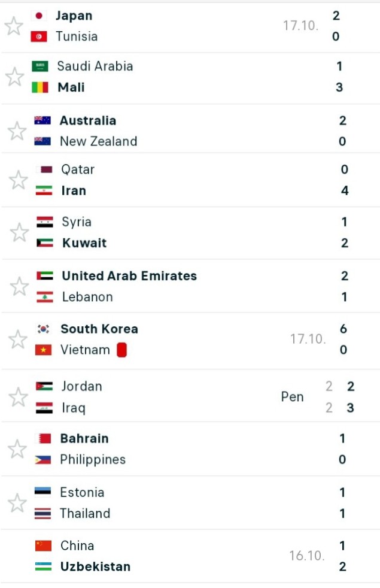The height and width of the screenshot is (588, 380).
Task: Toggle favorite star for Australia vs New Zealand
Action: (x=17, y=131)
